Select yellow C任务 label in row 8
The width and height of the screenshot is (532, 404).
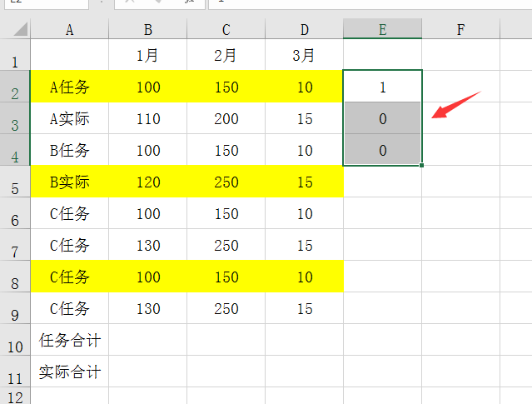70,277
